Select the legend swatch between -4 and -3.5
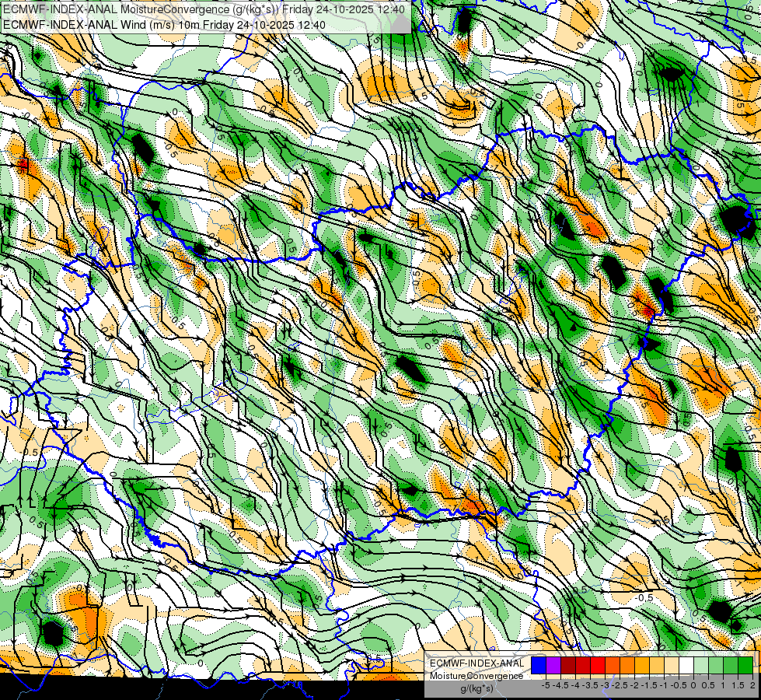Image resolution: width=761 pixels, height=700 pixels. 583,666
